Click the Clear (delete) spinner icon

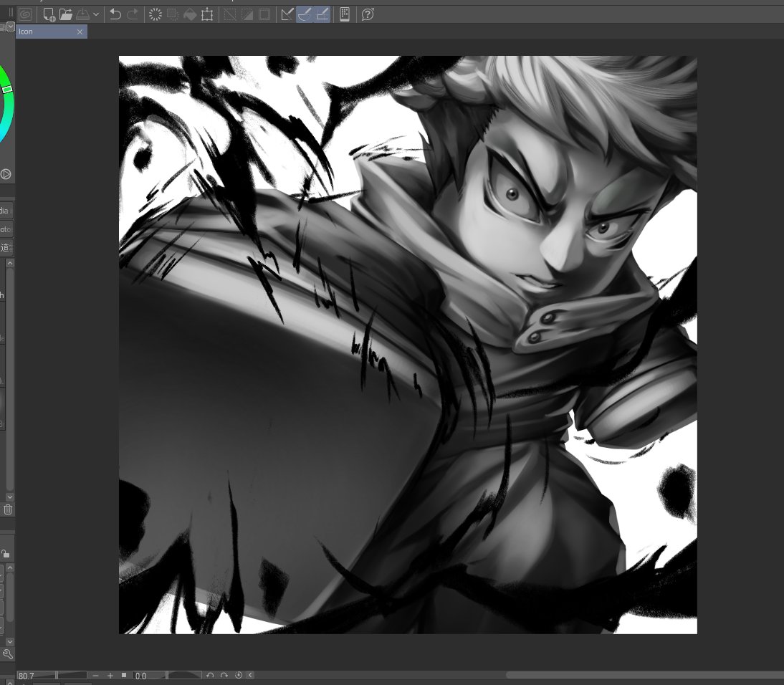click(x=156, y=14)
